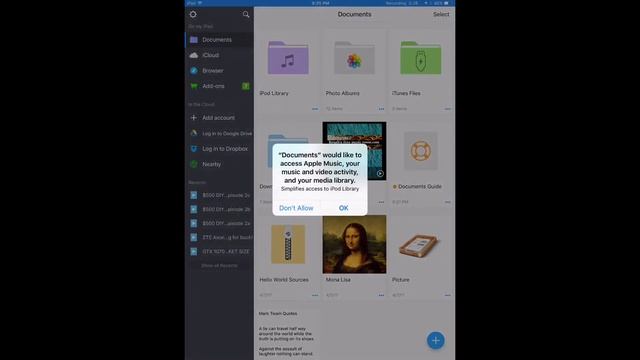Open the iPod Library folder

(288, 58)
